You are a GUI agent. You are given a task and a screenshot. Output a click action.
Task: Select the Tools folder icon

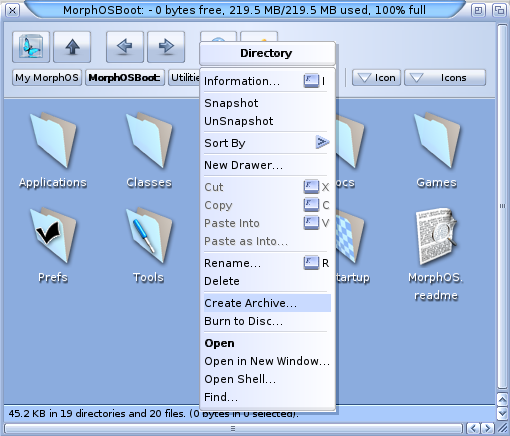tap(149, 235)
